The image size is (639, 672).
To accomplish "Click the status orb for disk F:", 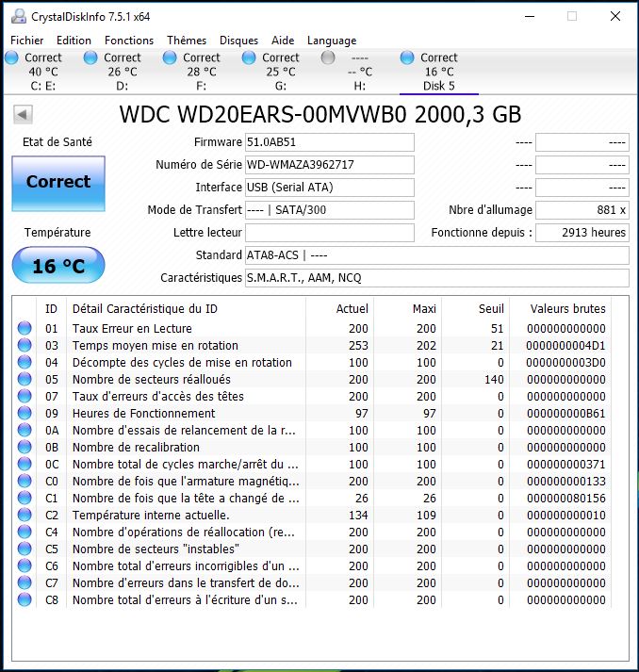I will point(170,57).
